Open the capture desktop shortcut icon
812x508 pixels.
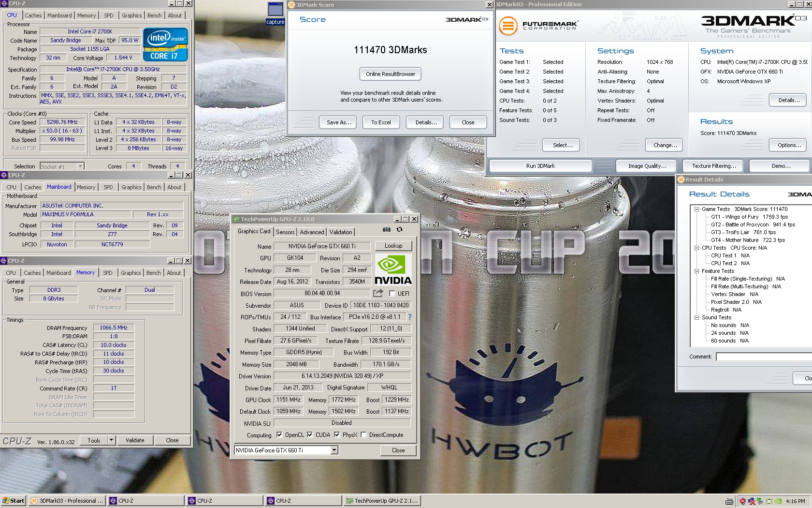point(275,13)
